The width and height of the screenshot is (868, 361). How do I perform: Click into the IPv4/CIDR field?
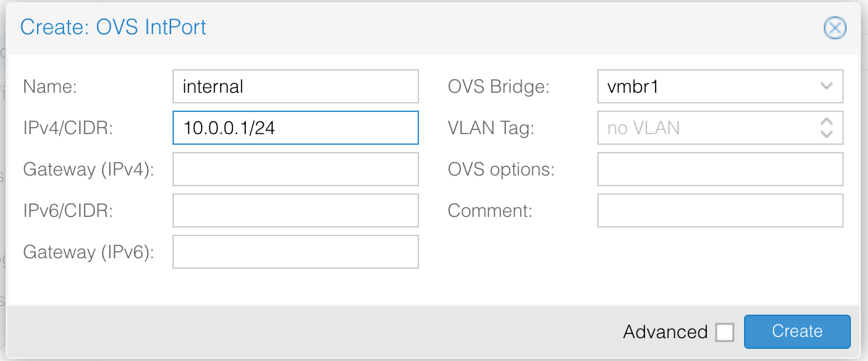pos(295,128)
